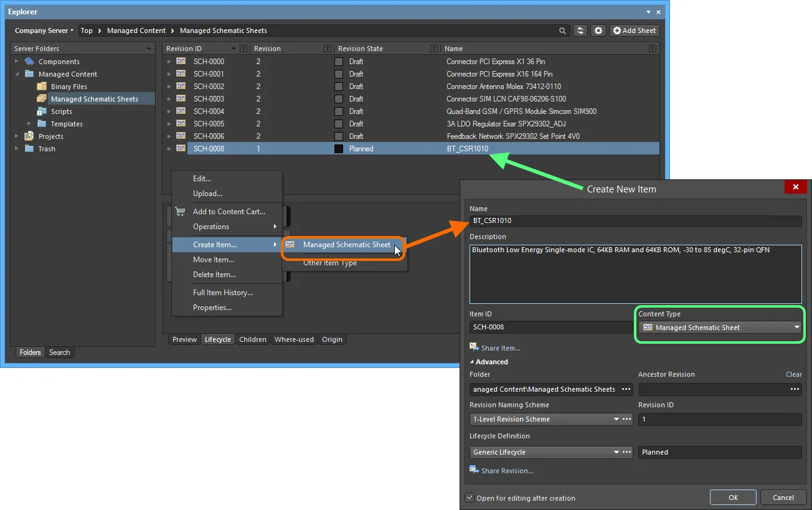Select the Projects folder icon

tap(29, 136)
